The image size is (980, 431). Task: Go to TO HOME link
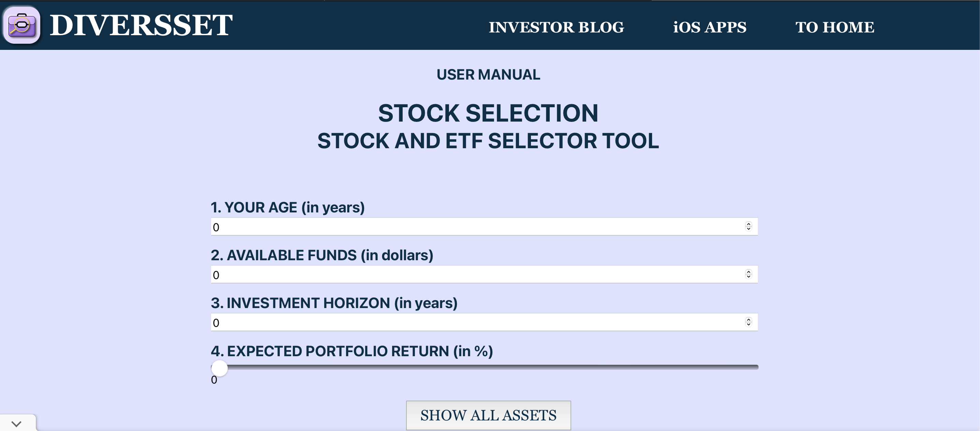tap(835, 27)
